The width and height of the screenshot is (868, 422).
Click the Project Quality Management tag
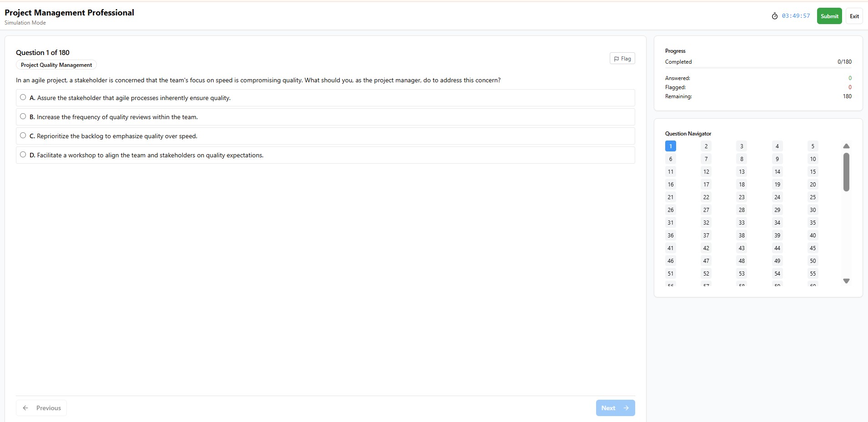tap(56, 65)
